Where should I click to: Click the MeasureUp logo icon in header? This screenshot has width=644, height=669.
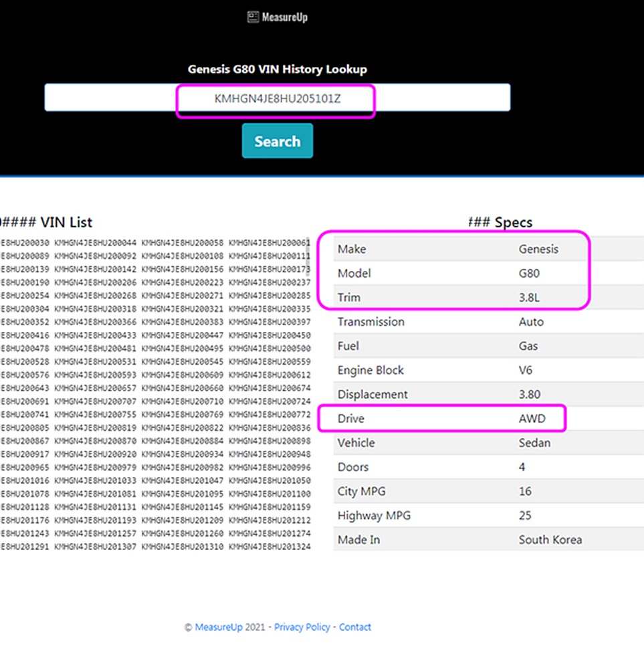point(253,17)
